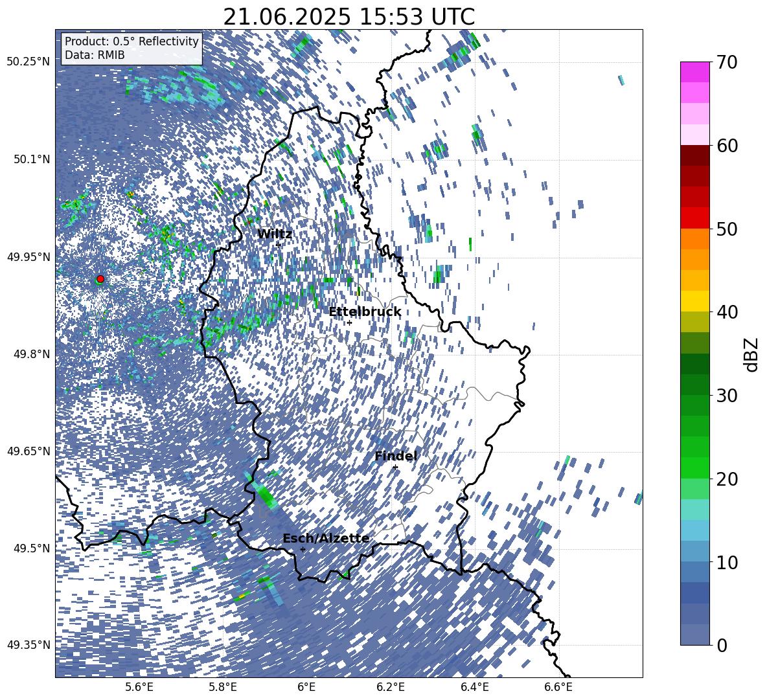The height and width of the screenshot is (700, 767).
Task: Click the Esch/Alzette location cross marker
Action: point(303,549)
